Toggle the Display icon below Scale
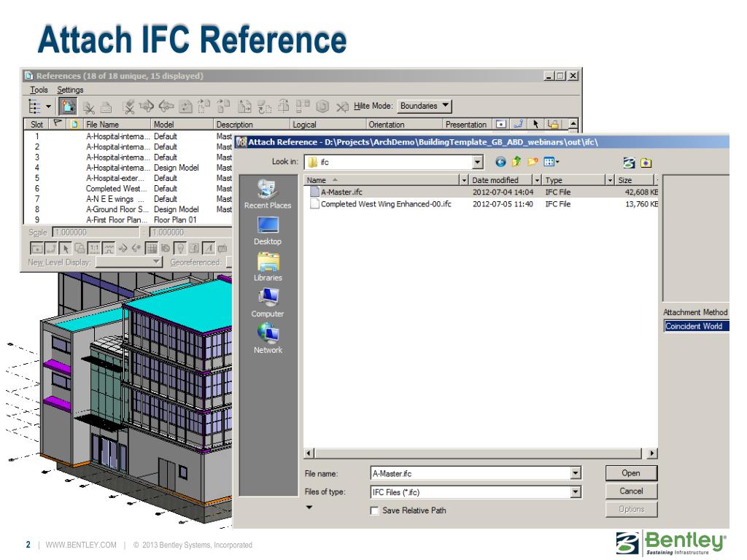747x560 pixels. tap(36, 248)
